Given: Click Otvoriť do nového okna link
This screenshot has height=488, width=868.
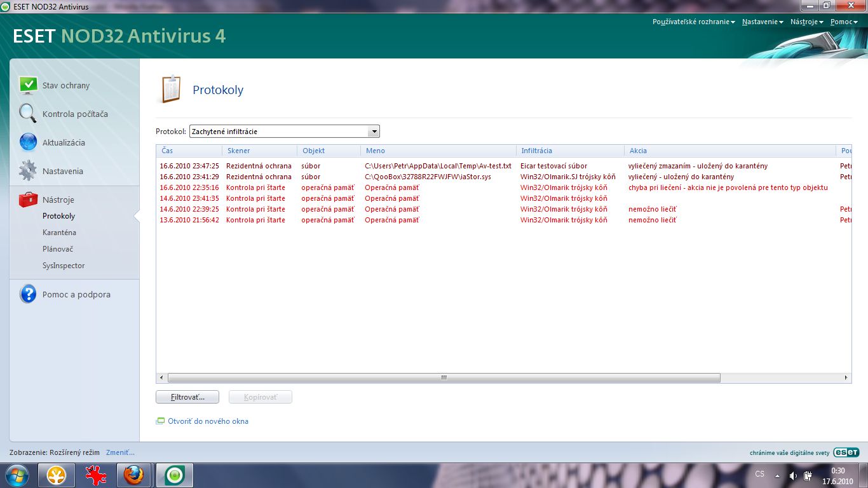Looking at the screenshot, I should 208,421.
